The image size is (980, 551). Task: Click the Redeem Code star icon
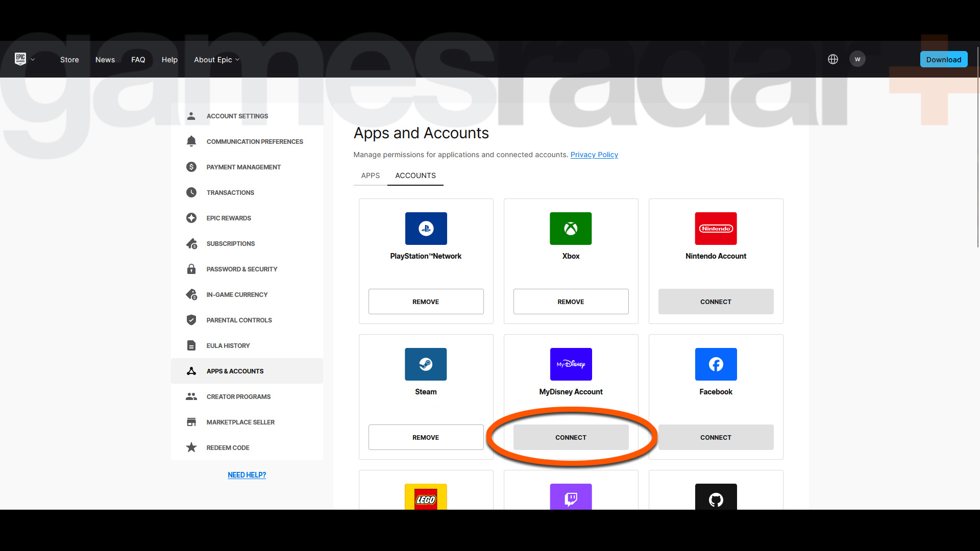[x=191, y=447]
